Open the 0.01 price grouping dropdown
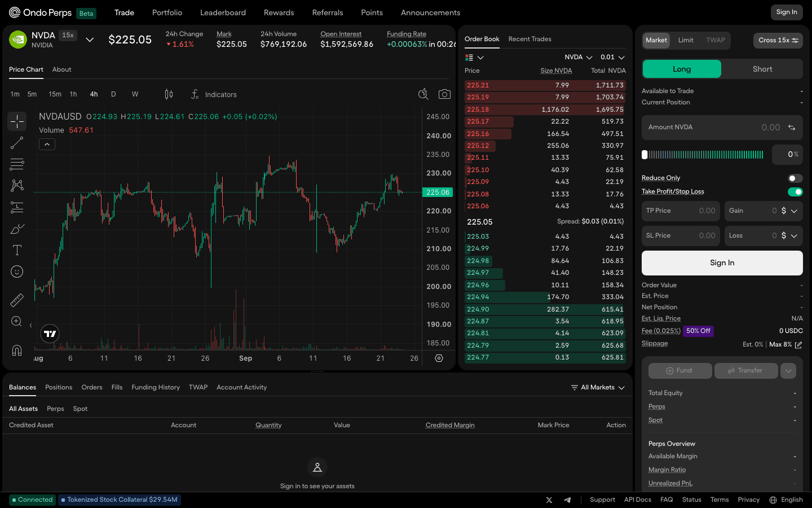812x508 pixels. 612,57
